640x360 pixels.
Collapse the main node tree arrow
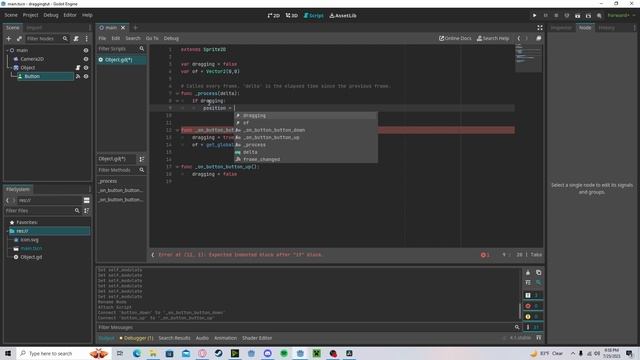[7, 50]
